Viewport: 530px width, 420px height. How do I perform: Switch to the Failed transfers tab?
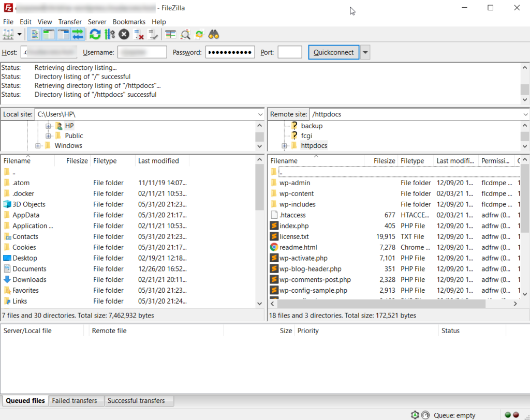75,401
